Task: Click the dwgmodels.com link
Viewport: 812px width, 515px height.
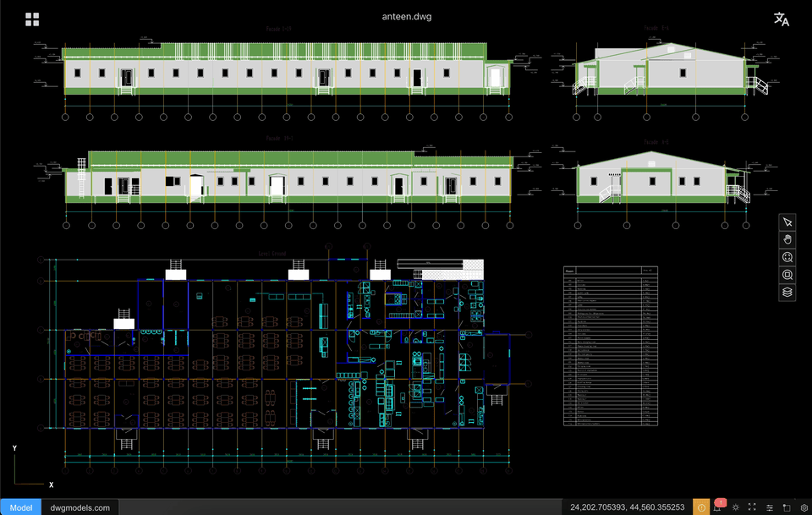Action: (80, 507)
